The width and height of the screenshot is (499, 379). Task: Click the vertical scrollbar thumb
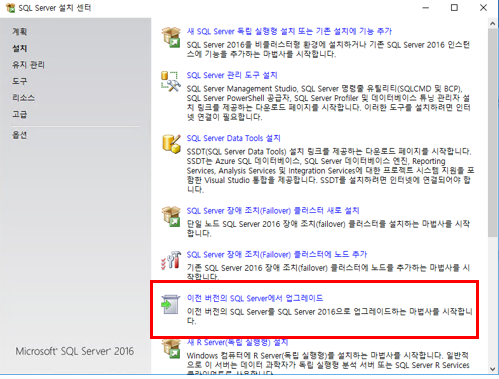tap(493, 133)
